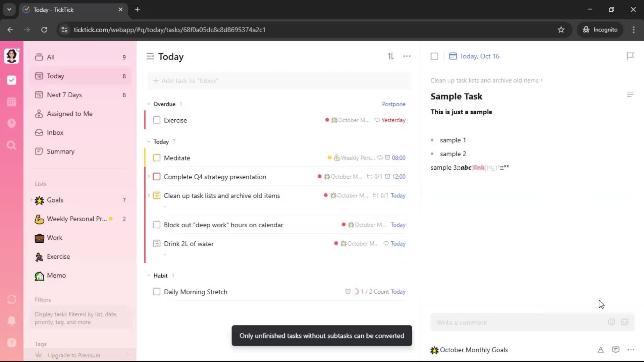644x362 pixels.
Task: Open the Calendar view in left rail
Action: [x=11, y=102]
